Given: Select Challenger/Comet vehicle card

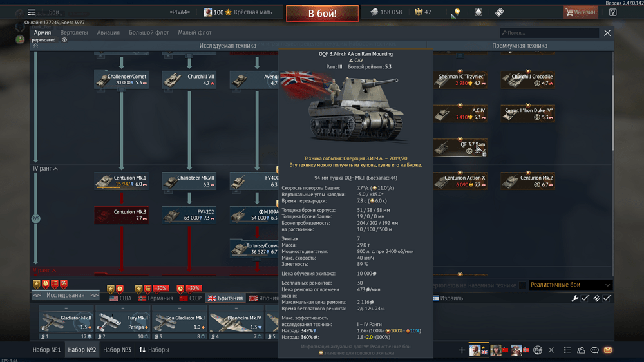Looking at the screenshot, I should (121, 79).
